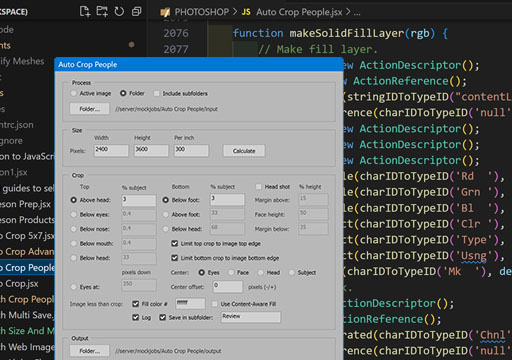Click the New Folder icon in explorer
This screenshot has width=512, height=360.
click(x=102, y=11)
